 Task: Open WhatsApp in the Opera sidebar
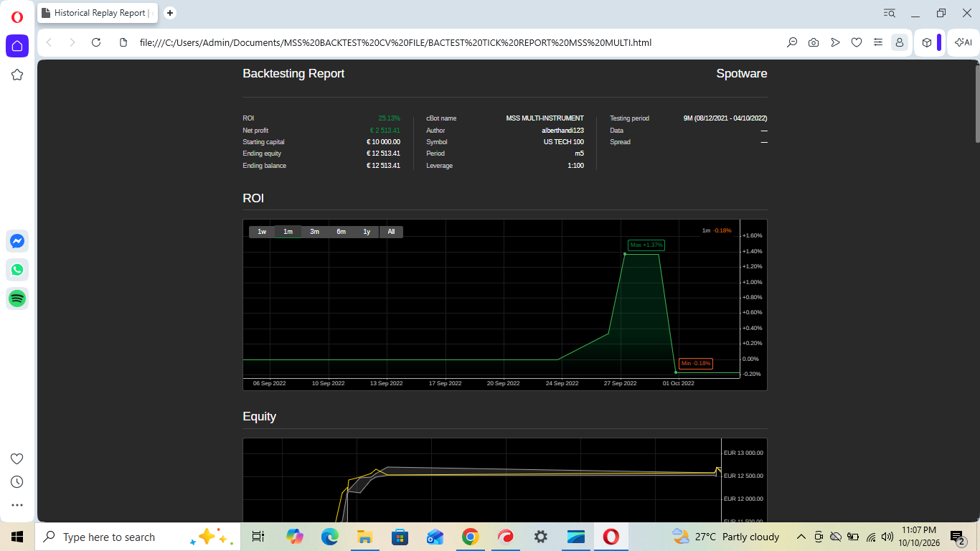pos(17,270)
